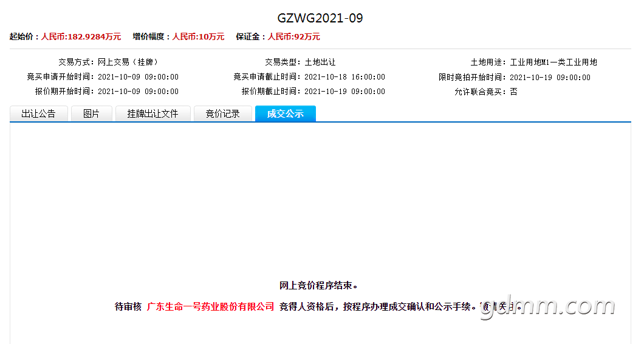Click company name 广东生命一号药业股份有限公司
Image resolution: width=644 pixels, height=344 pixels.
point(210,306)
